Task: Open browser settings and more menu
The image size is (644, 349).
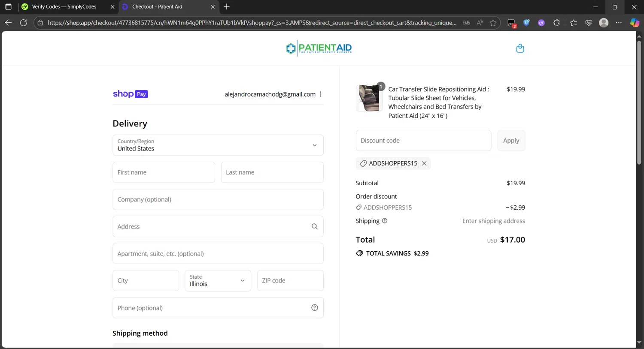Action: (x=619, y=23)
